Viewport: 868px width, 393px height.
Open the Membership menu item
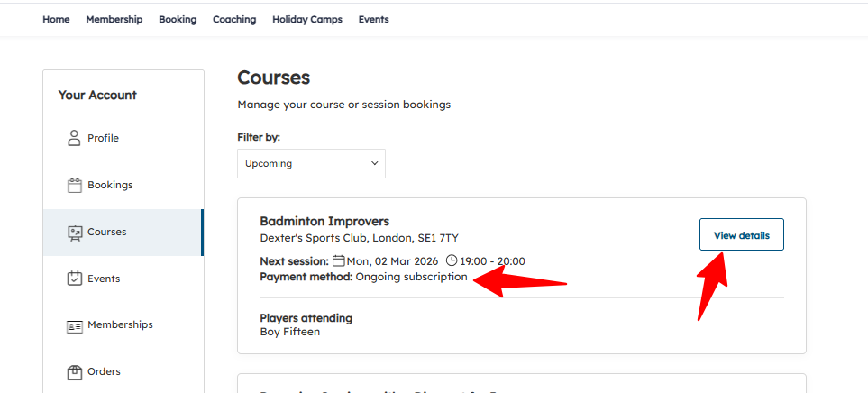point(114,19)
